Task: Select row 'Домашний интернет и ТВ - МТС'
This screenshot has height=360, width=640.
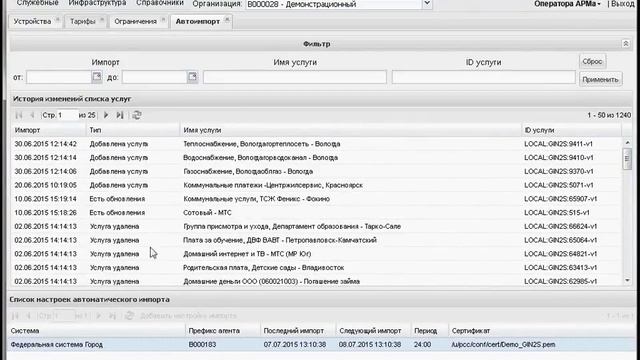Action: pyautogui.click(x=316, y=254)
